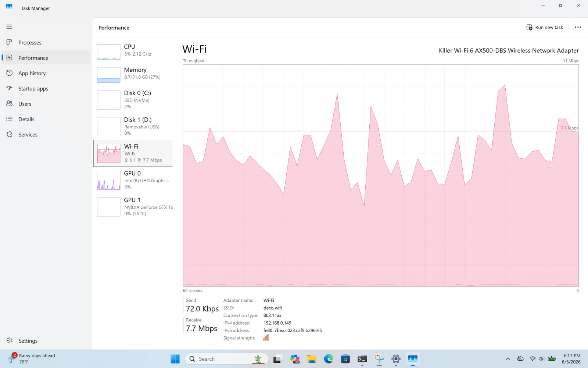Click the Run new task button

point(545,27)
